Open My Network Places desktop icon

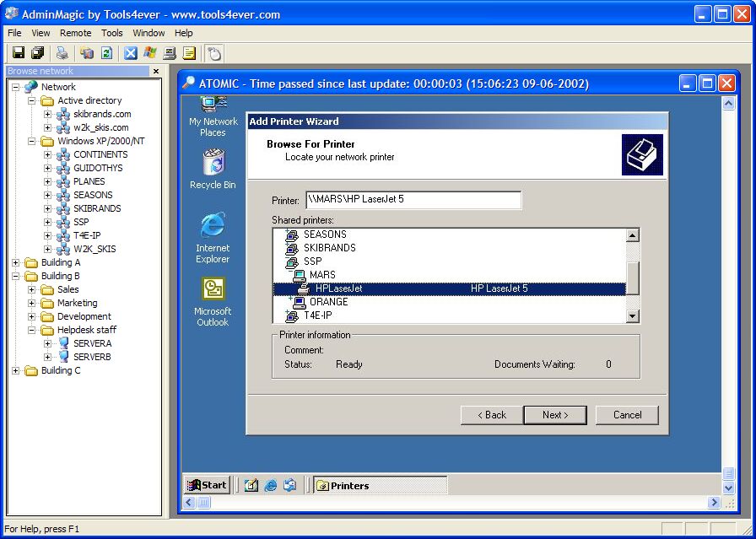[x=213, y=116]
